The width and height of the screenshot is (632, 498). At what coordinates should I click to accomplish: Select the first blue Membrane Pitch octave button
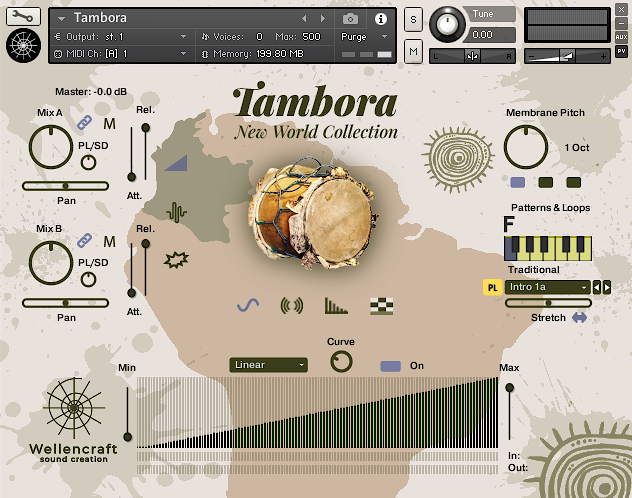coord(518,183)
